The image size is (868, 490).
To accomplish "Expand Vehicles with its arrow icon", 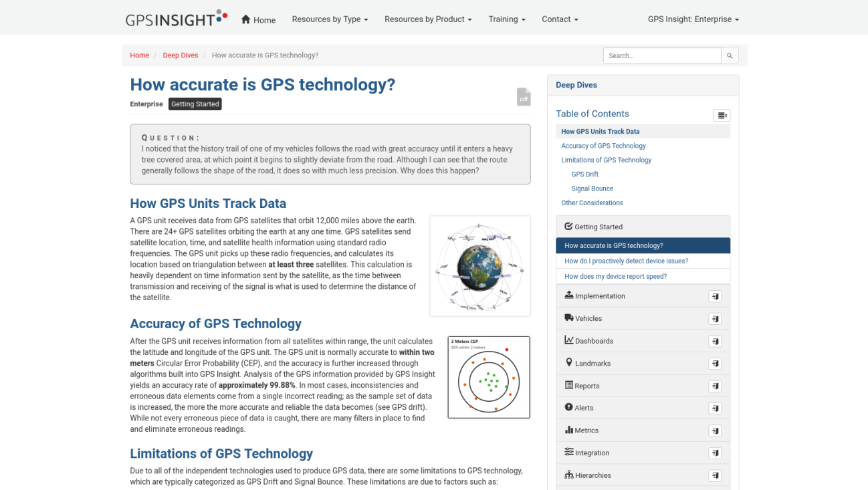I will [715, 319].
